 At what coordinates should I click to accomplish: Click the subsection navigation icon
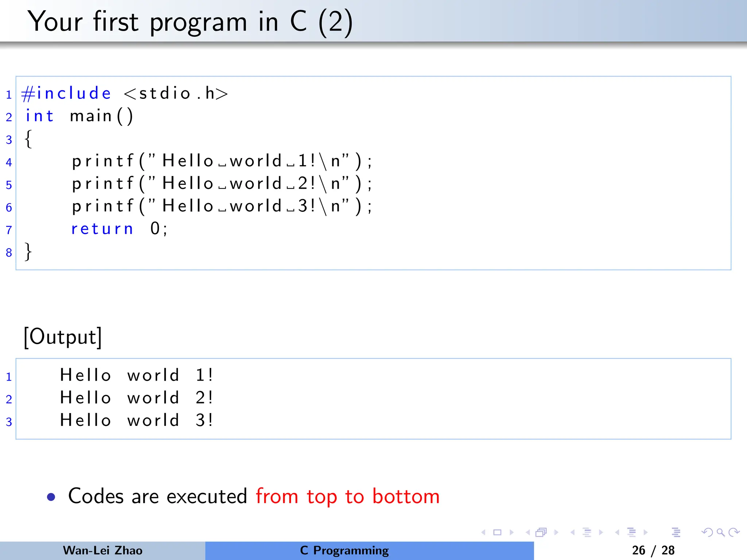pos(587,532)
